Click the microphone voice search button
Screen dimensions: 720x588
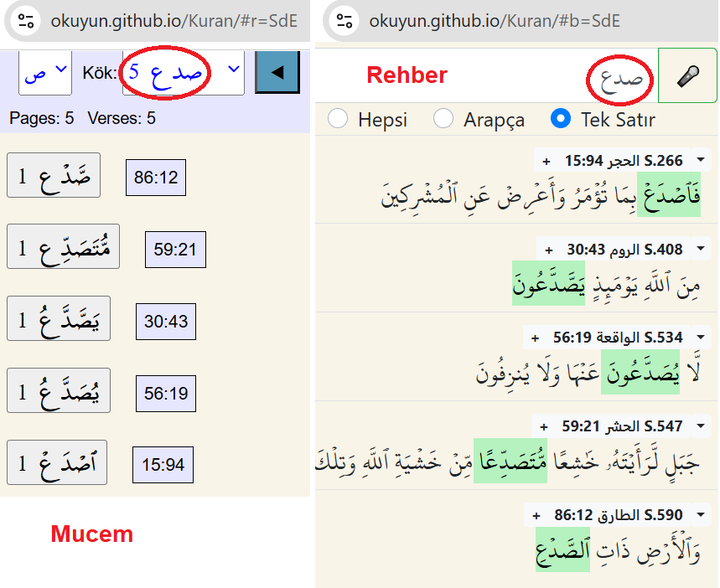pos(688,76)
